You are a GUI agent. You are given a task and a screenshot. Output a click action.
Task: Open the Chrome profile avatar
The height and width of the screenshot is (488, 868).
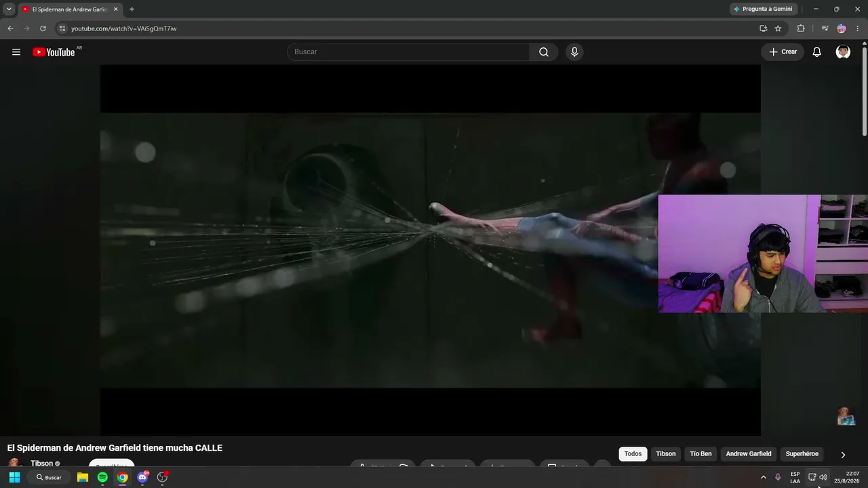[842, 28]
